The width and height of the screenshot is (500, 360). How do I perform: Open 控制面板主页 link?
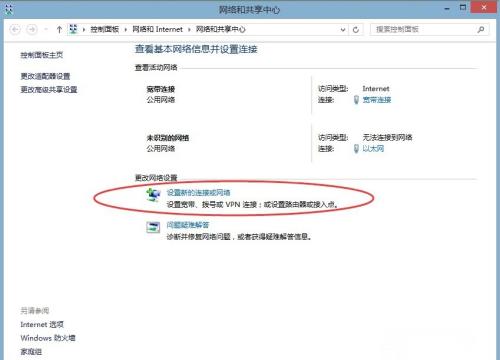coord(42,55)
